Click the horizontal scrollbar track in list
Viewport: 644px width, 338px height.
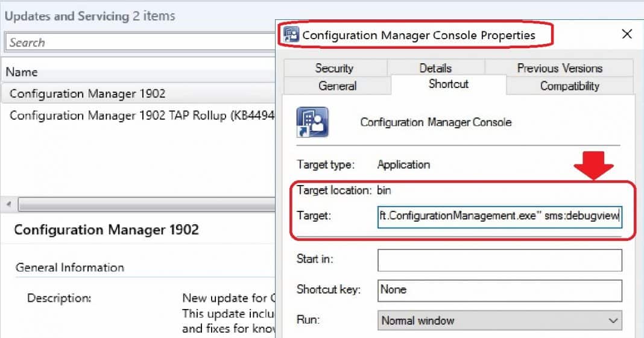[146, 204]
